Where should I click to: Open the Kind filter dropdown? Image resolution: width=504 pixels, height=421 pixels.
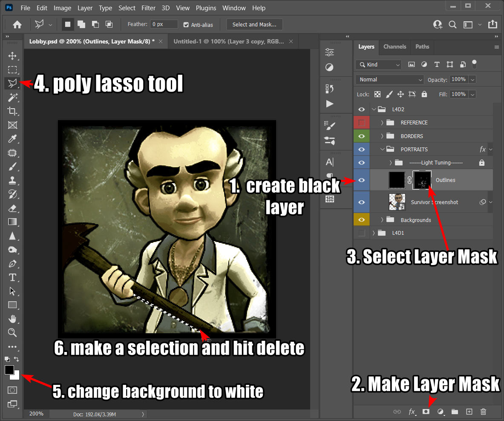point(379,65)
